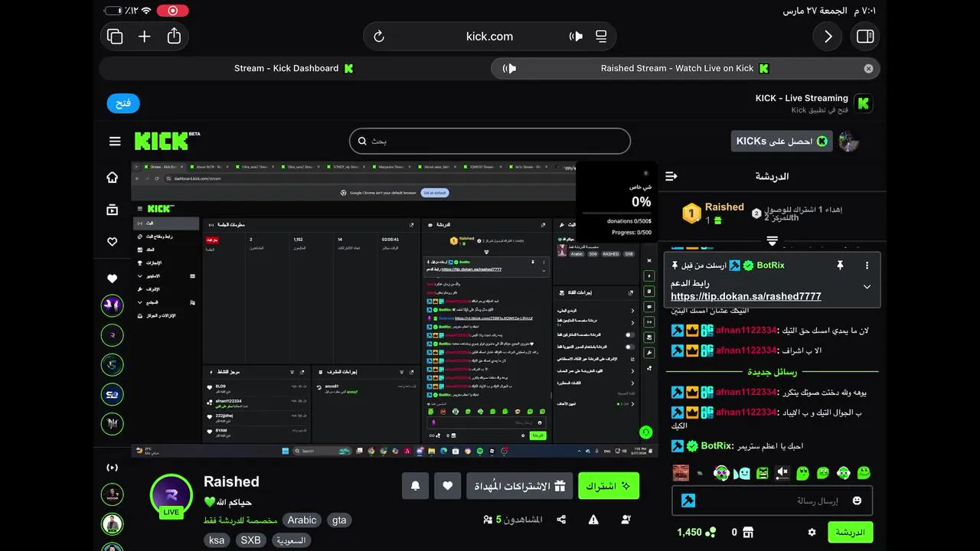
Task: Click the live broadcast icon in left sidebar
Action: [x=113, y=467]
